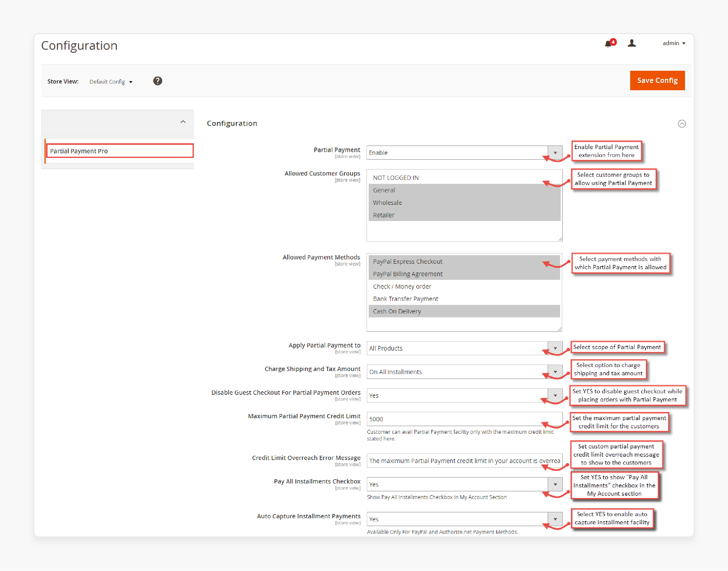728x571 pixels.
Task: Select Cash On Delivery payment method
Action: point(464,311)
